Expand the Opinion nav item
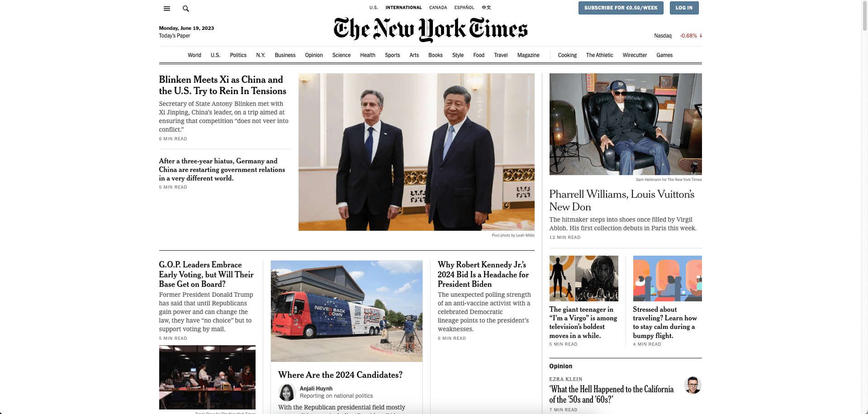Image resolution: width=868 pixels, height=414 pixels. pyautogui.click(x=314, y=55)
